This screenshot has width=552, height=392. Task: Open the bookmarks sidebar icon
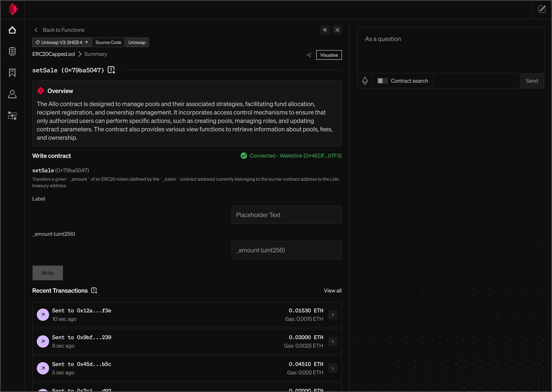[x=12, y=73]
